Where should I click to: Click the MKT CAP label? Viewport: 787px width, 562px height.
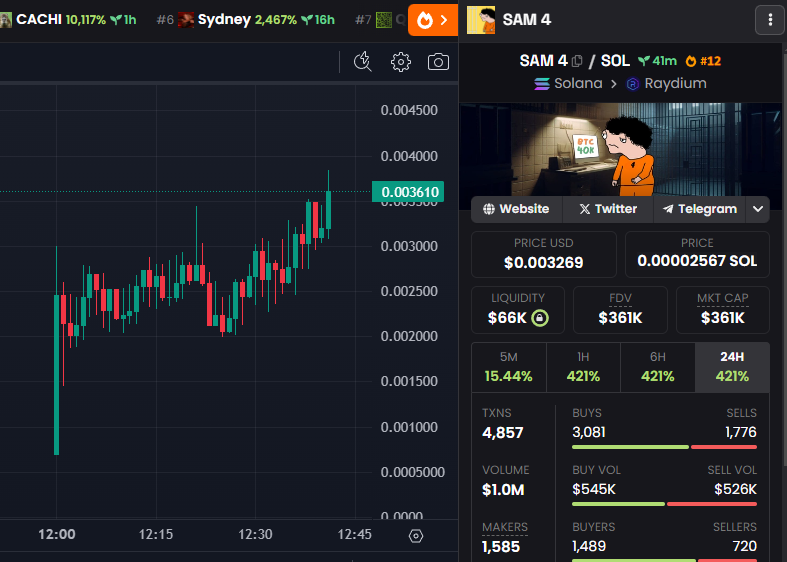point(723,298)
